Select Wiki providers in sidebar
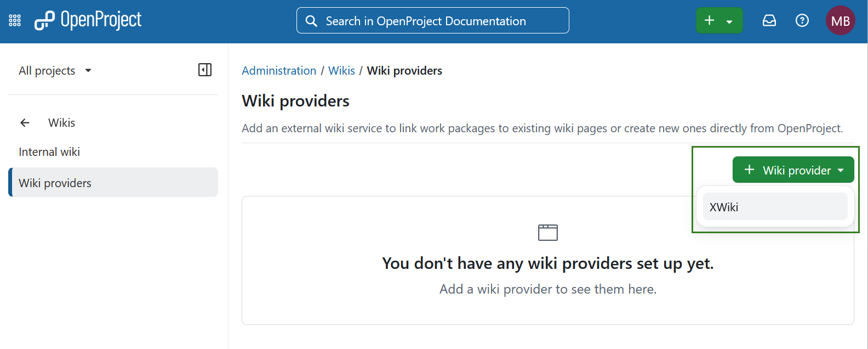The height and width of the screenshot is (349, 868). point(113,182)
